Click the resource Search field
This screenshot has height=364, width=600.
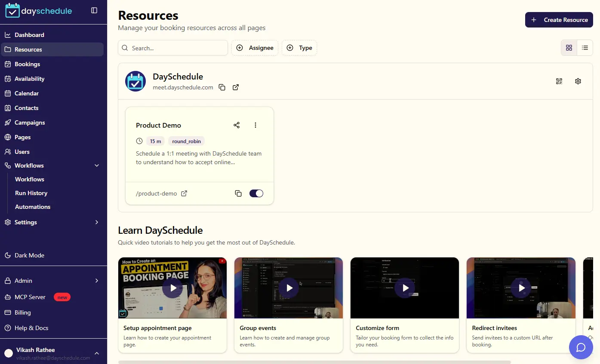tap(173, 48)
